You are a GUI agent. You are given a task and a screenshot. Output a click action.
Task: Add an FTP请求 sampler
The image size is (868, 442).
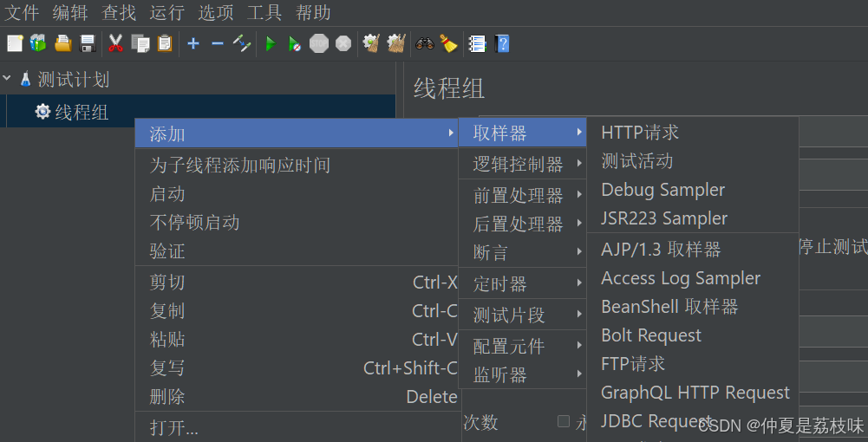pos(693,364)
